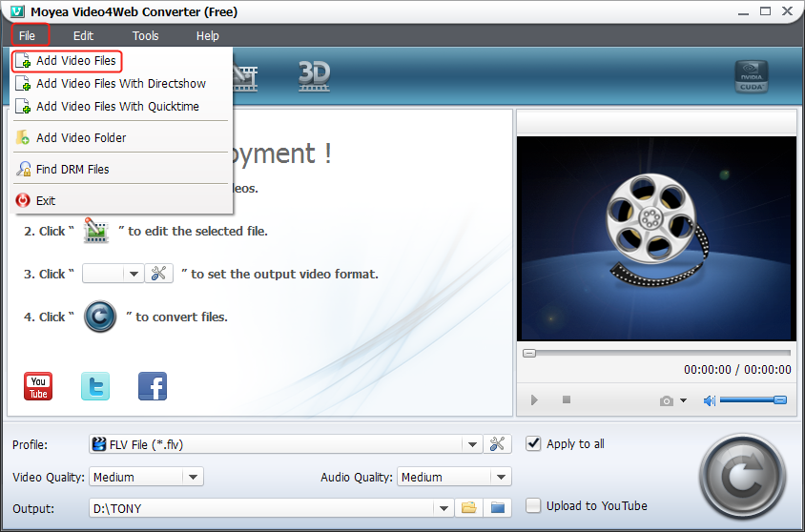805x532 pixels.
Task: Click the convert icon in step 4
Action: pos(100,317)
